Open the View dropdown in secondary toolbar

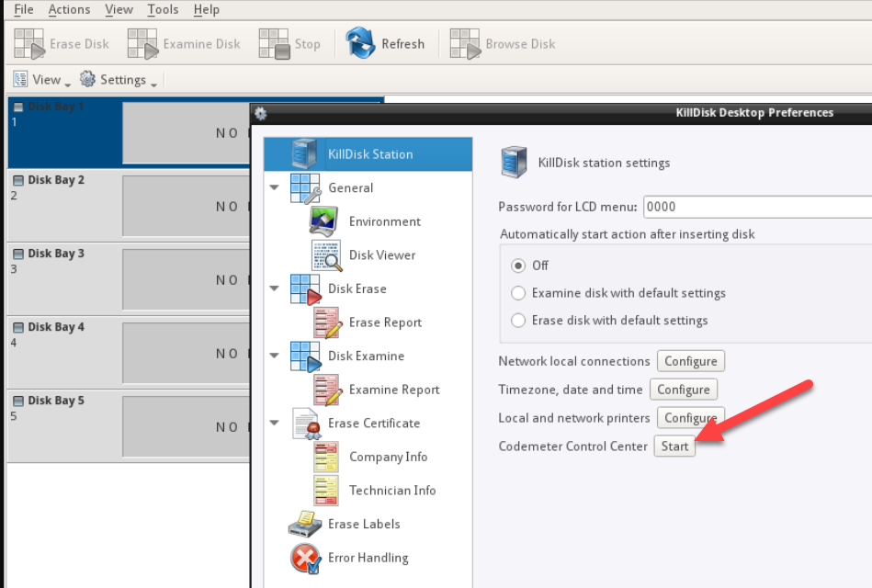42,80
